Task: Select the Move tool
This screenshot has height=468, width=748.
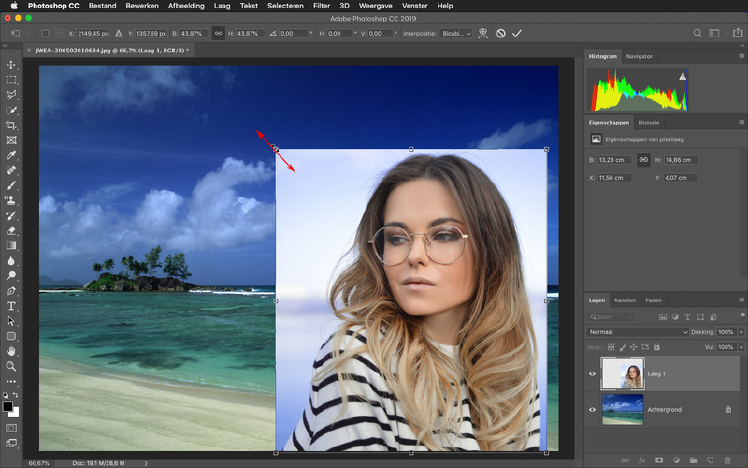Action: [11, 65]
